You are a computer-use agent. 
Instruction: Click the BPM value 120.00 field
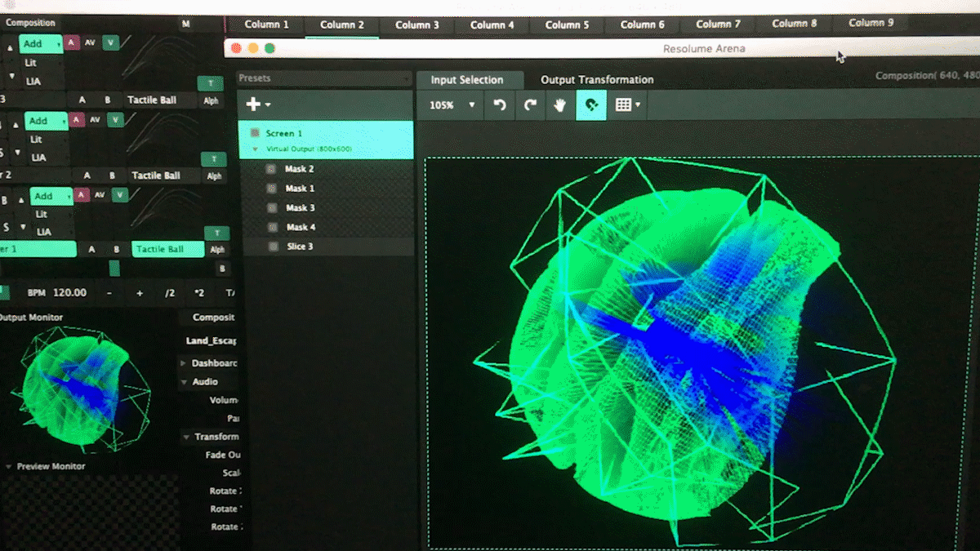pyautogui.click(x=70, y=292)
